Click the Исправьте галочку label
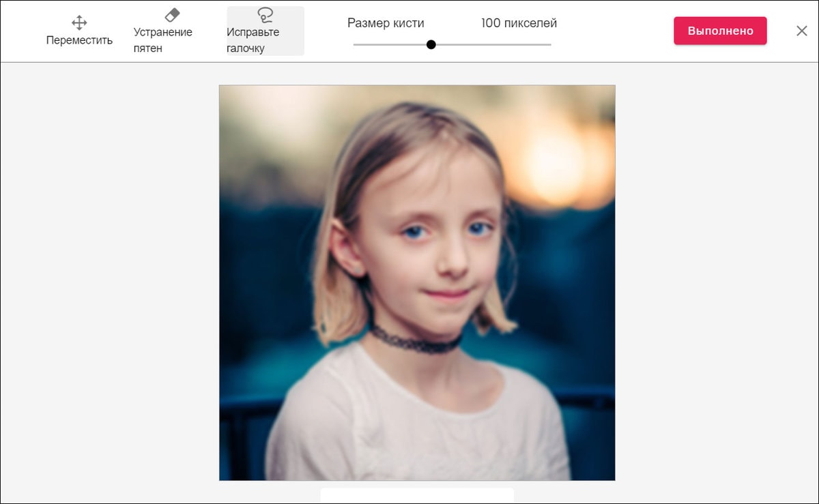Viewport: 819px width, 504px height. (253, 40)
